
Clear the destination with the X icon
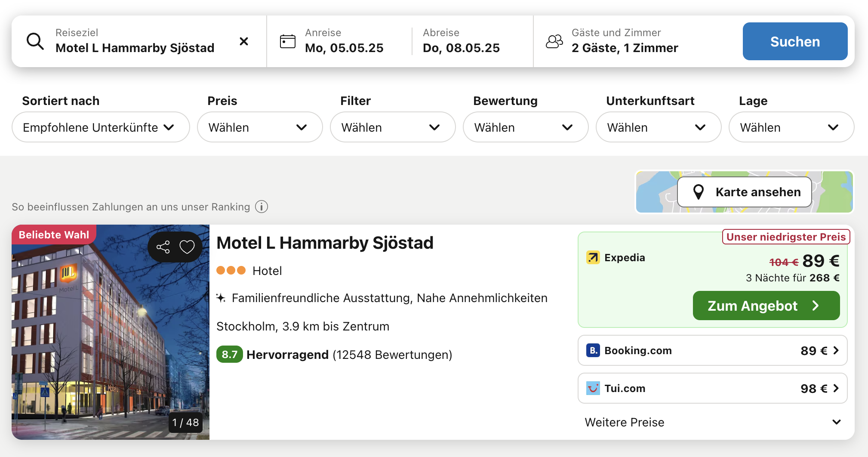click(244, 41)
